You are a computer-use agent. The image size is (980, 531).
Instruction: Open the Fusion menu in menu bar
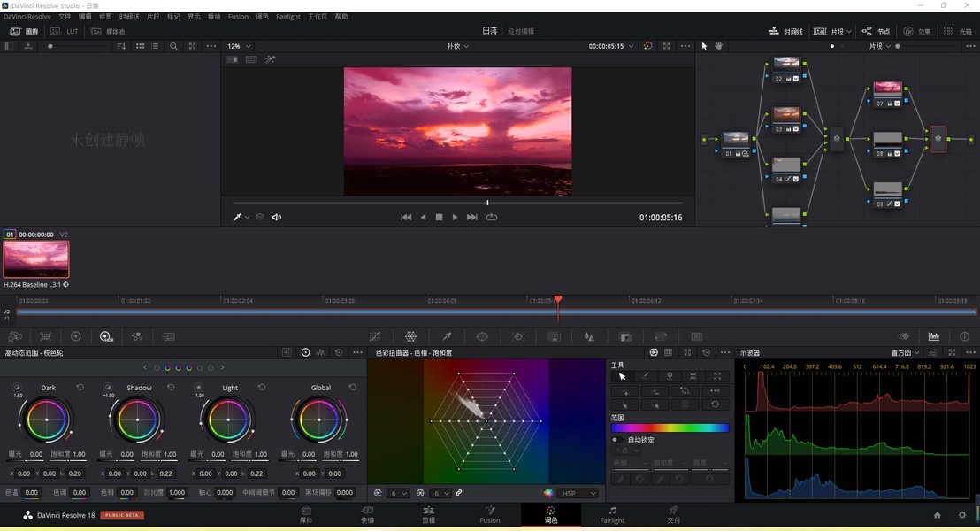(x=238, y=17)
